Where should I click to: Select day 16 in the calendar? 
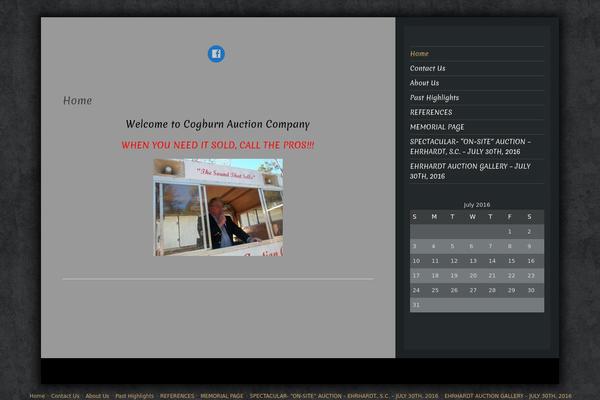click(531, 261)
